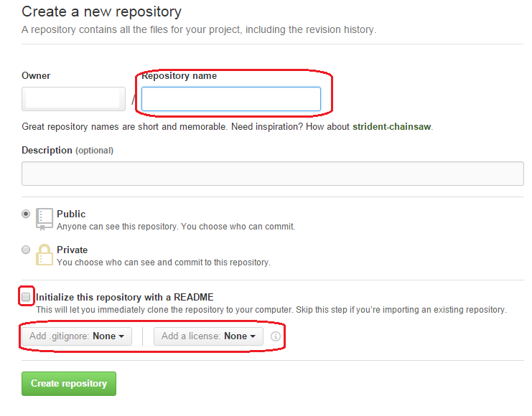Click the Owner label

(x=36, y=75)
